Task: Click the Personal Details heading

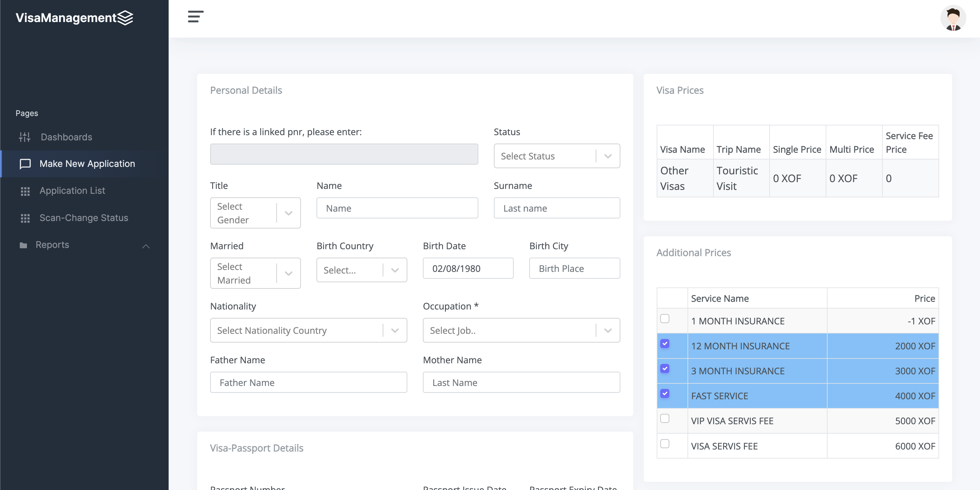Action: coord(246,90)
